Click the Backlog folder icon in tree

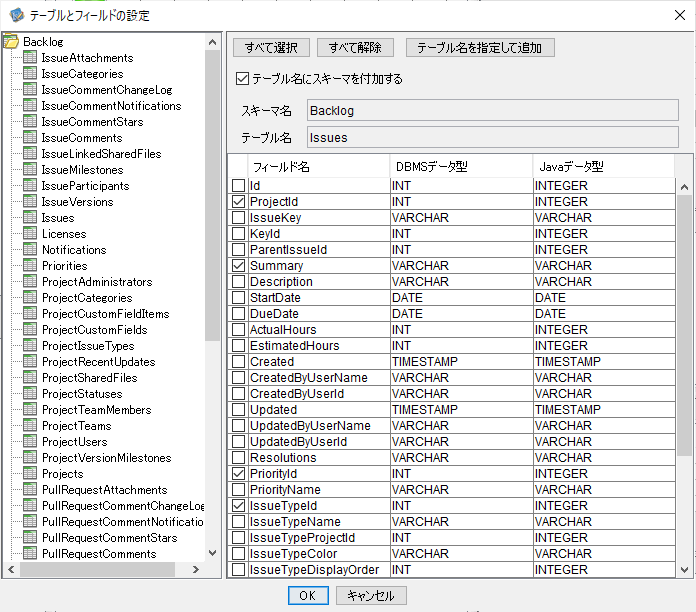coord(11,42)
